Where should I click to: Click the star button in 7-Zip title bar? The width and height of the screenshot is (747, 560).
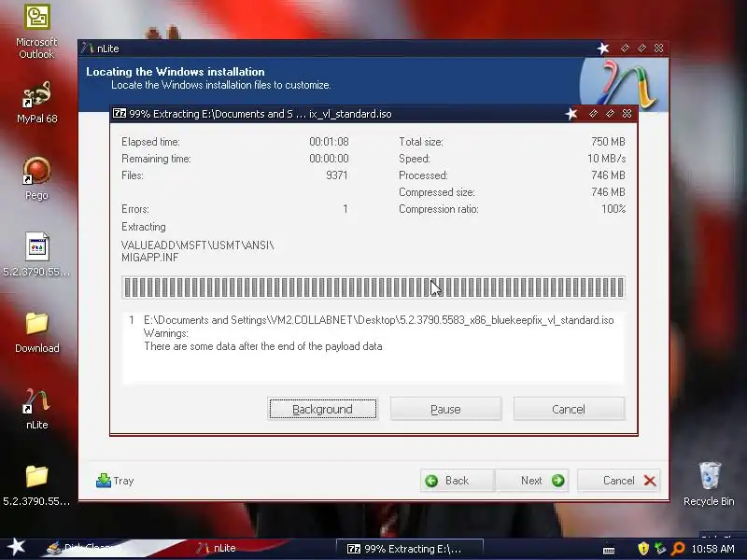pos(571,113)
